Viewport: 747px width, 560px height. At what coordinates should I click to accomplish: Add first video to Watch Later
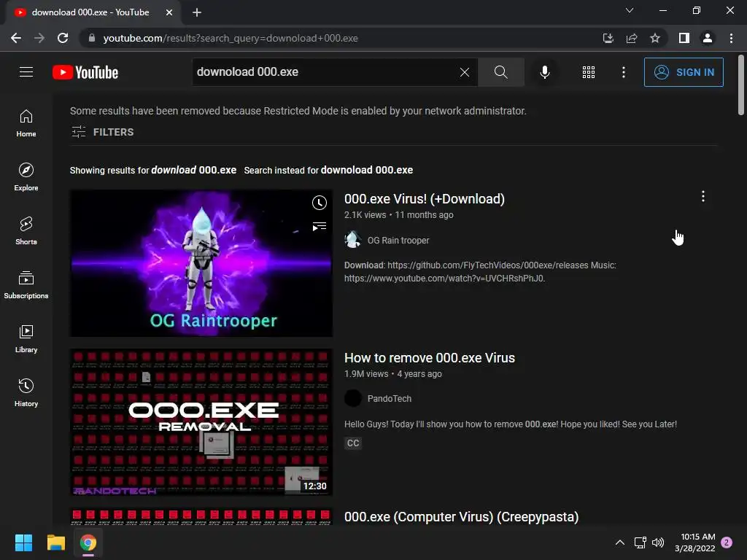point(320,203)
